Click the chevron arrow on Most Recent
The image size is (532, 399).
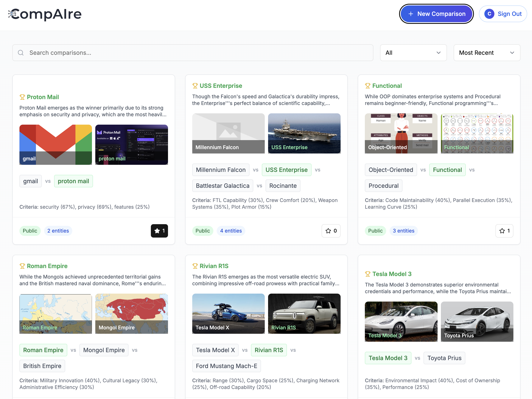tap(512, 53)
